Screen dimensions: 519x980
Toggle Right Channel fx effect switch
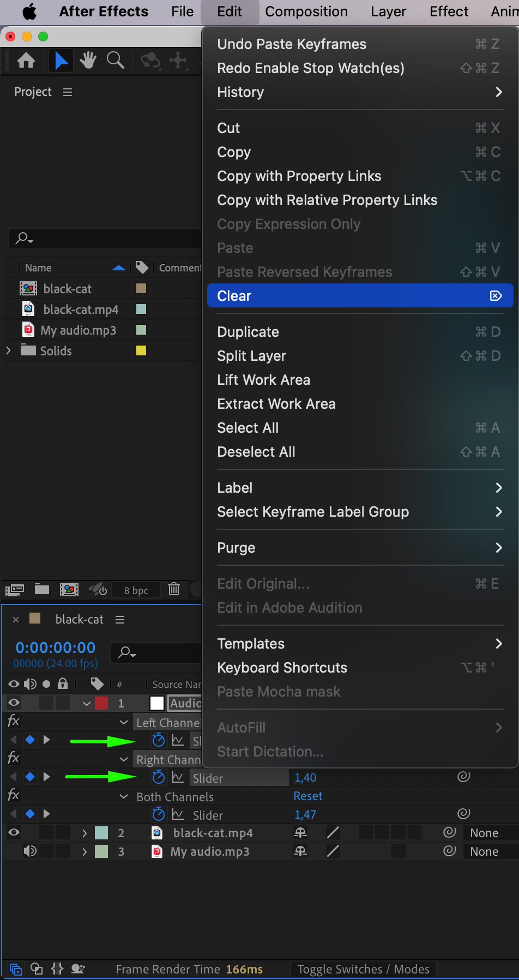pyautogui.click(x=14, y=758)
